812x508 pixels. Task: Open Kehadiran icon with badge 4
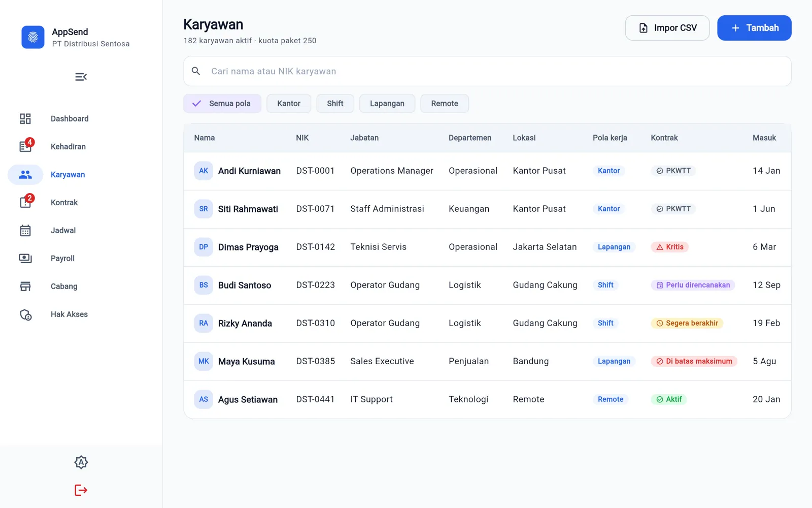click(26, 146)
